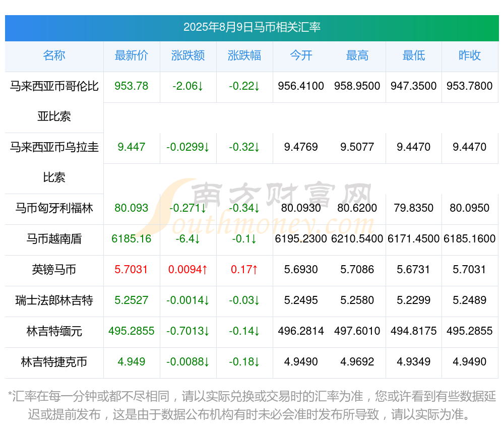
Task: Click latest price 6185.16
Action: click(x=131, y=239)
